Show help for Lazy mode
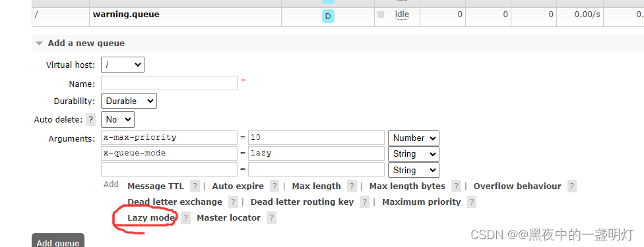The image size is (644, 247). [x=186, y=218]
